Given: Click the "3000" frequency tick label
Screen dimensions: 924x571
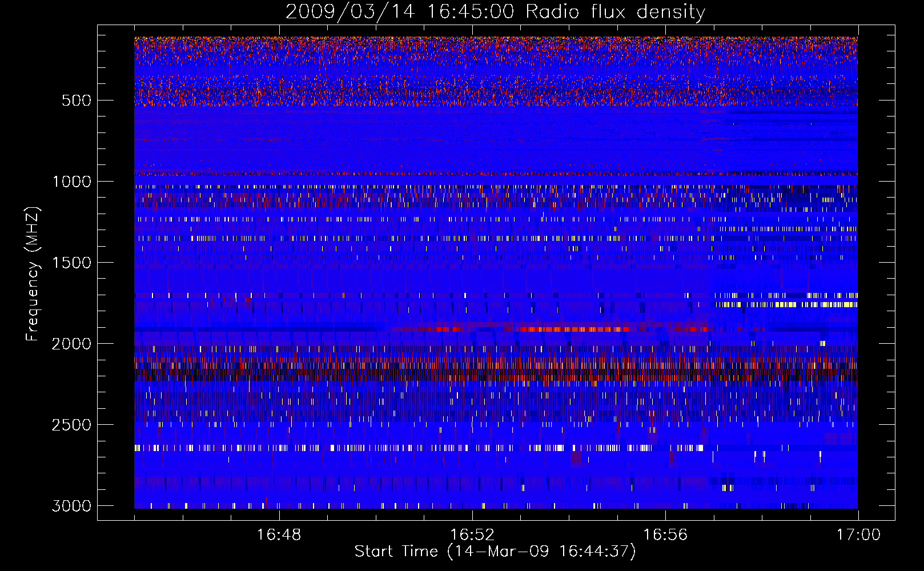Looking at the screenshot, I should click(72, 506).
